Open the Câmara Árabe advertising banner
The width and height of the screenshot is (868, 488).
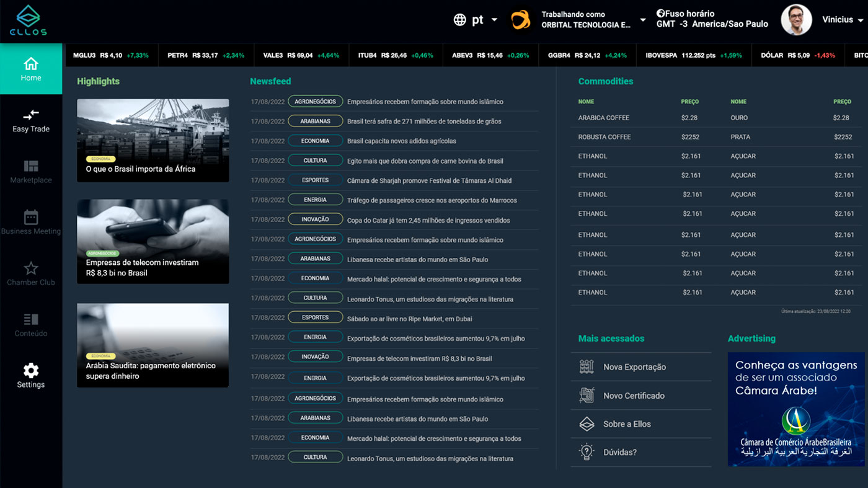coord(795,409)
